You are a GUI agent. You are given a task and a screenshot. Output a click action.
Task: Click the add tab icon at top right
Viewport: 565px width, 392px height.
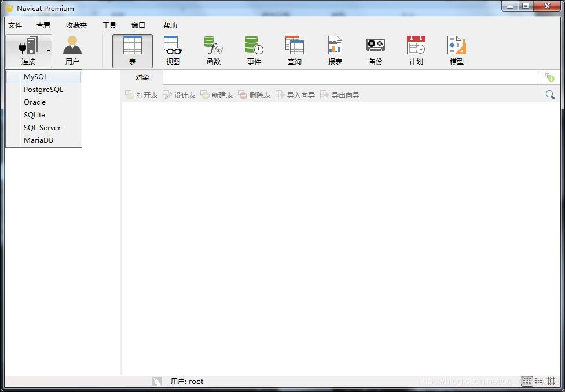tap(549, 77)
